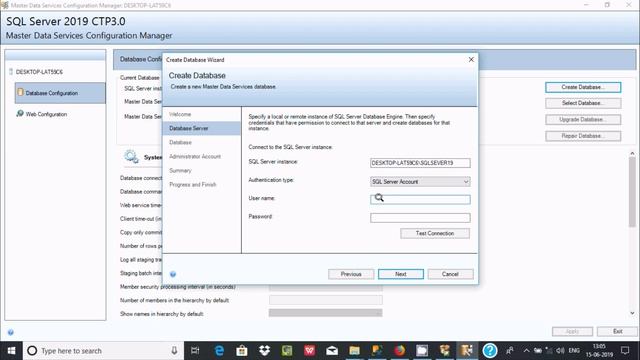This screenshot has width=640, height=360.
Task: Click the Password input field
Action: [420, 218]
